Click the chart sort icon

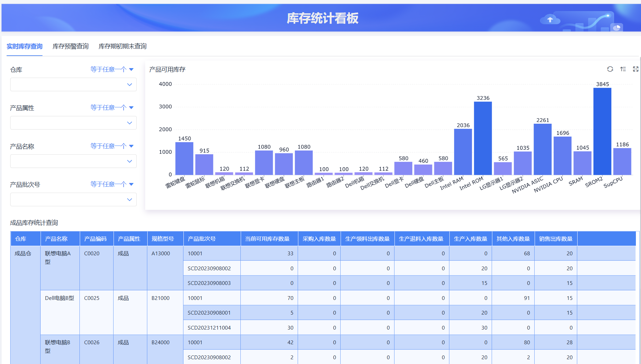[x=623, y=69]
